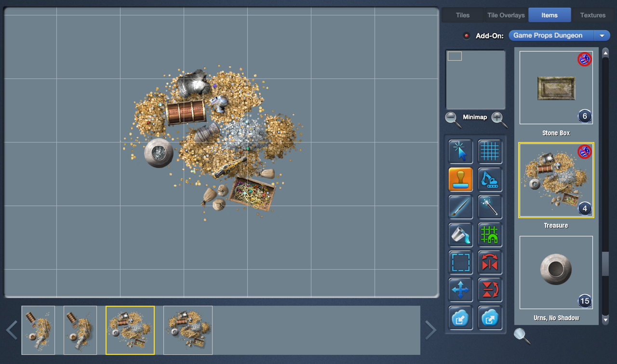
Task: Go to next item variations with right arrow
Action: tap(430, 330)
